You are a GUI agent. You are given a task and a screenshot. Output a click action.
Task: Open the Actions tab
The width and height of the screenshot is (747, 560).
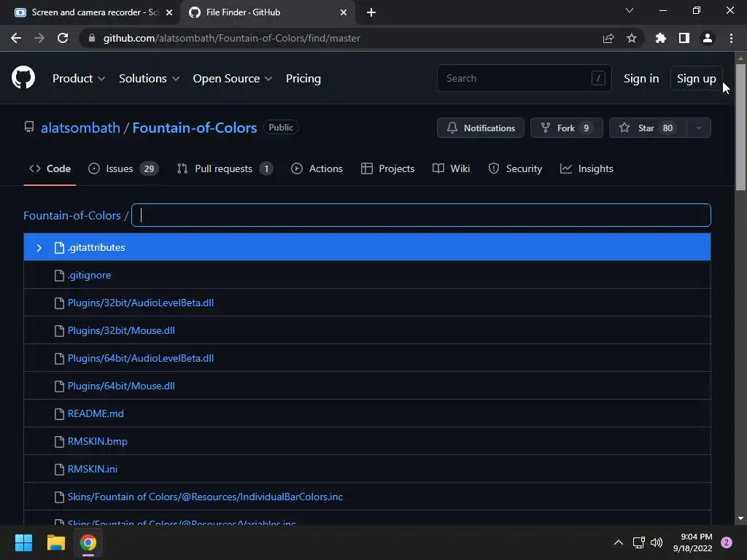[317, 168]
